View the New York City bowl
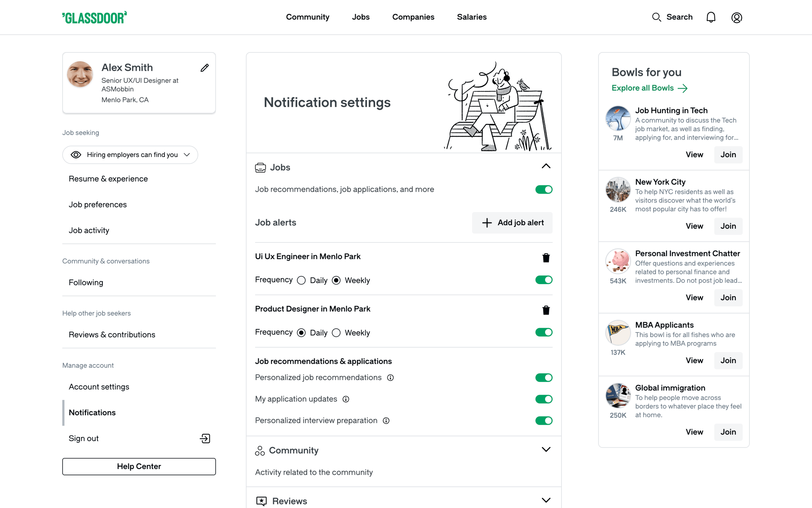This screenshot has width=812, height=508. [x=694, y=226]
